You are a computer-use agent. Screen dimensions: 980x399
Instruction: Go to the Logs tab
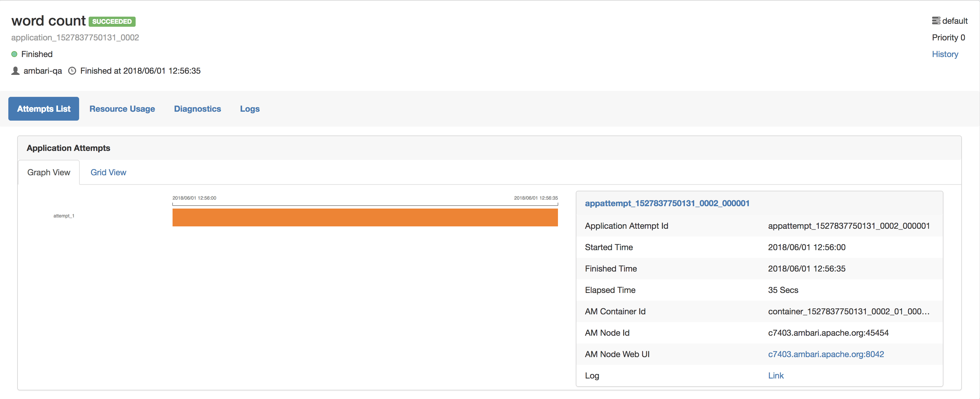tap(250, 109)
